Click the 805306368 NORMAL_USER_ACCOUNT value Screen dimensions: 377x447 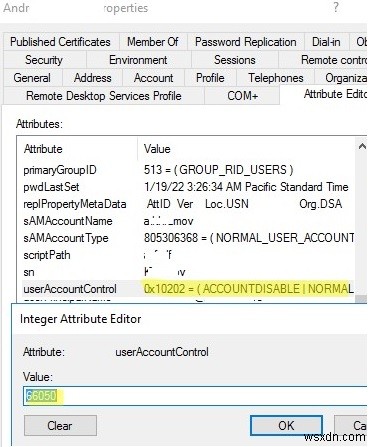click(x=249, y=238)
